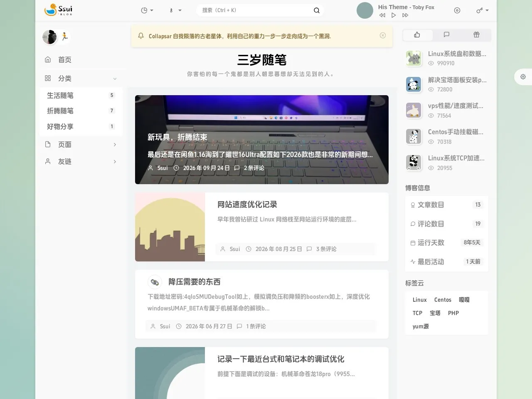Select the yum源 tag
Screen dimensions: 532x399
[421, 326]
